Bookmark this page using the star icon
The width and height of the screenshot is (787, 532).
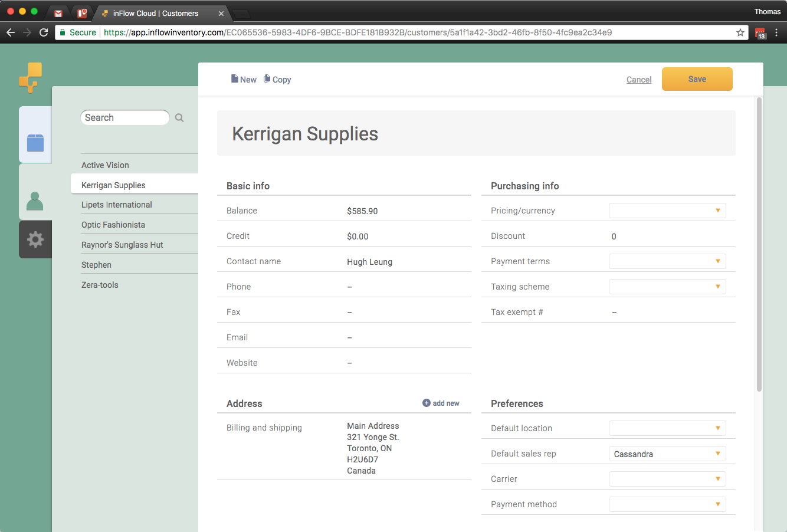click(x=740, y=32)
